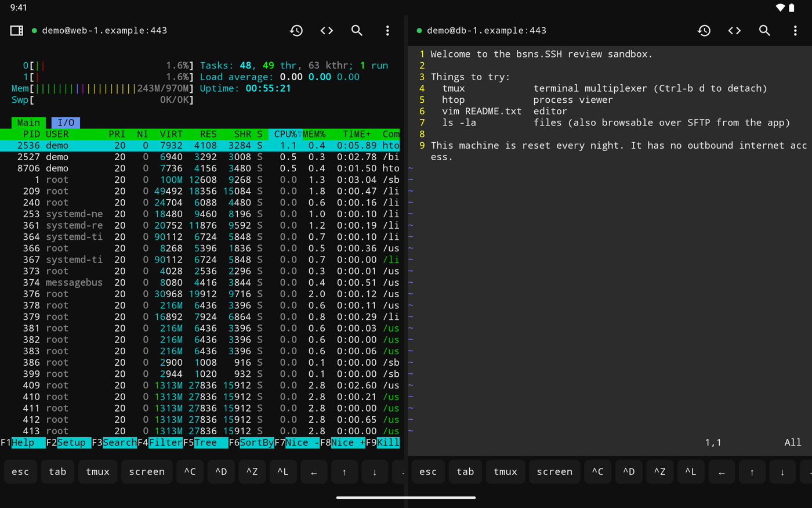This screenshot has width=812, height=508.
Task: Select F7 Nice - in htop footer
Action: pyautogui.click(x=297, y=442)
